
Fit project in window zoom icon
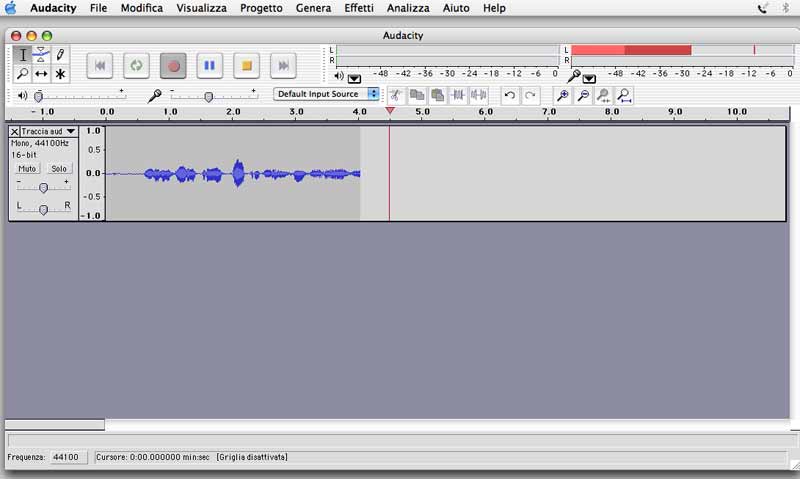624,95
